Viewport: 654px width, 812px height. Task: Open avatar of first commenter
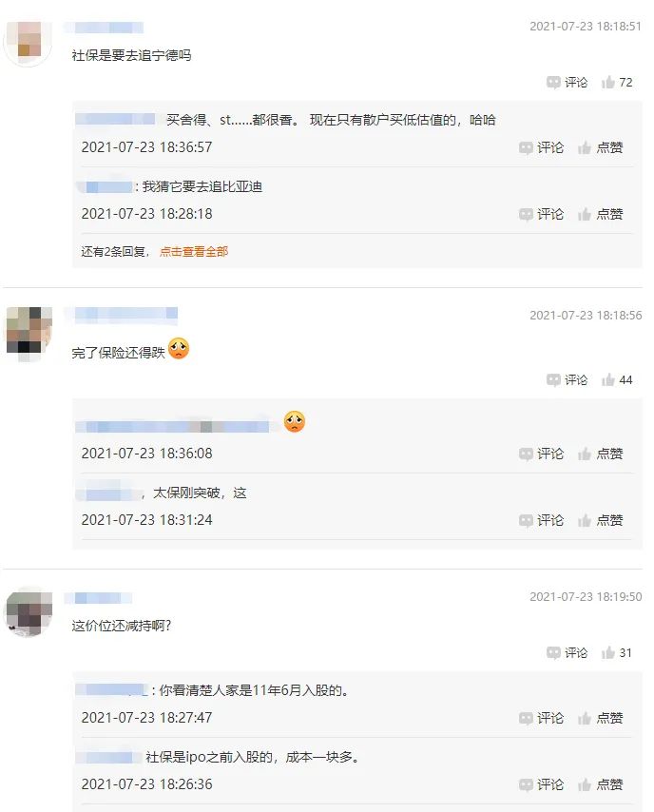coord(29,42)
